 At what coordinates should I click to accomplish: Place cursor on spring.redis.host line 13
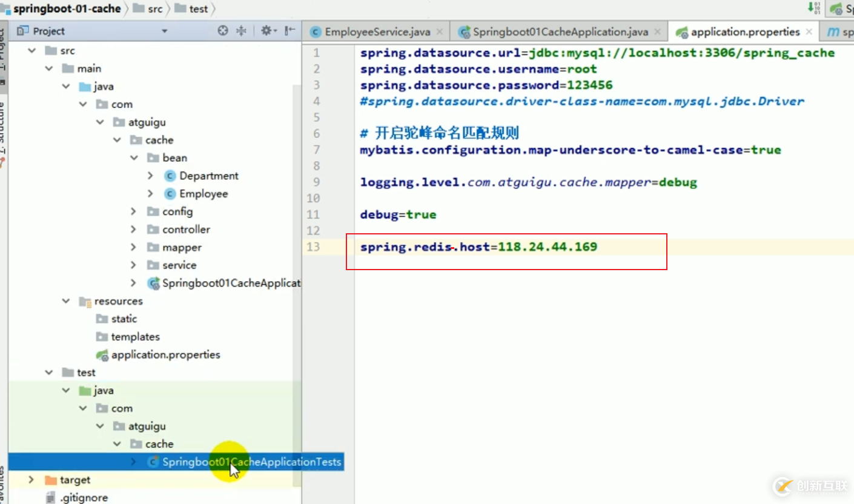pos(478,247)
